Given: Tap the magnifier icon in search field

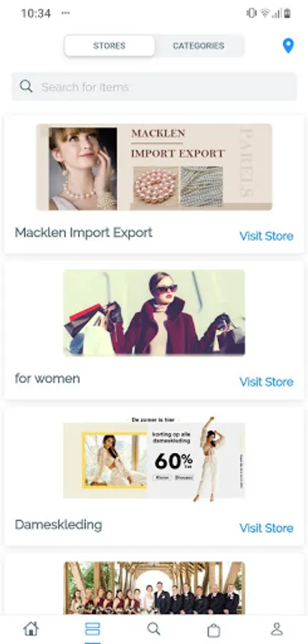Looking at the screenshot, I should pos(26,87).
